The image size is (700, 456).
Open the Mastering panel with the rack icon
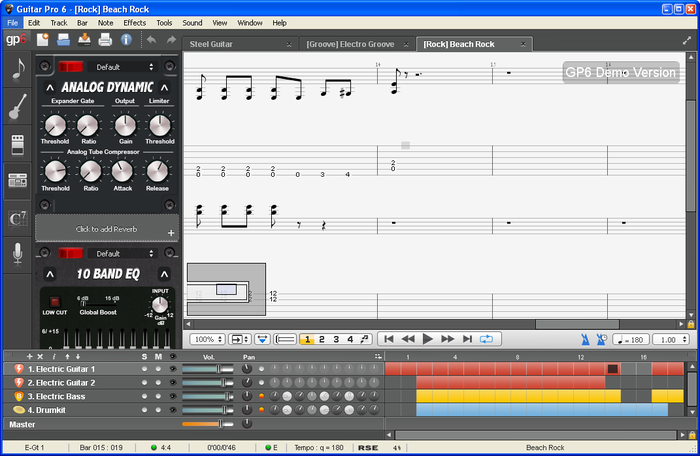[x=17, y=181]
